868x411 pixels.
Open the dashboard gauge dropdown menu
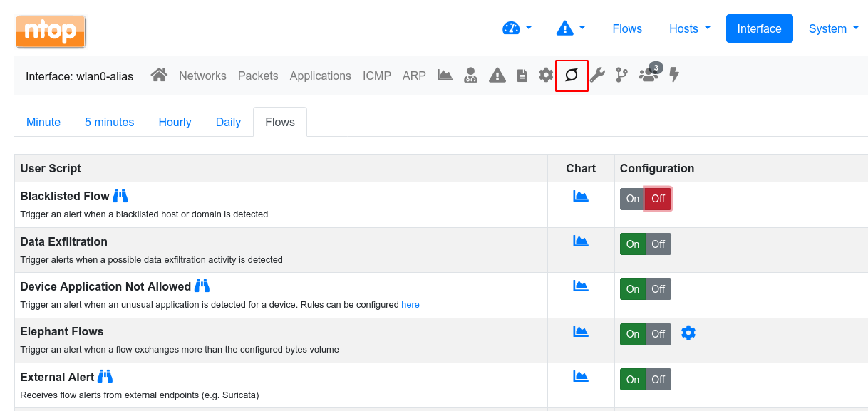[517, 28]
